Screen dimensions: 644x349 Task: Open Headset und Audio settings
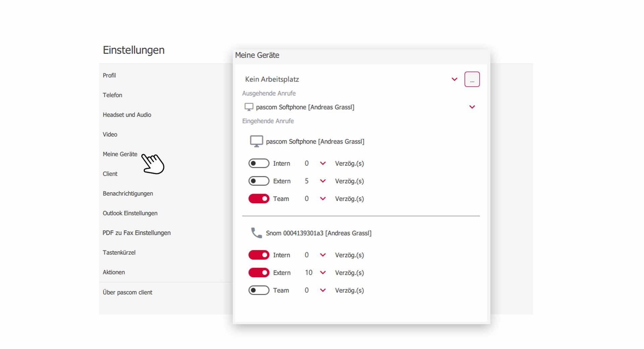point(127,115)
